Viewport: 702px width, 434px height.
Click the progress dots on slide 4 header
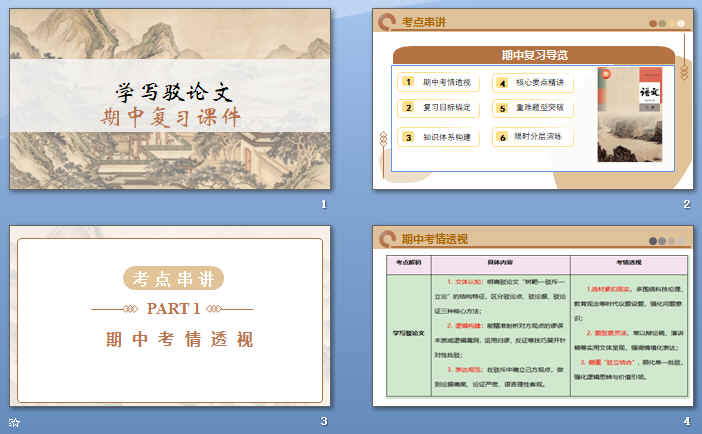tap(667, 241)
